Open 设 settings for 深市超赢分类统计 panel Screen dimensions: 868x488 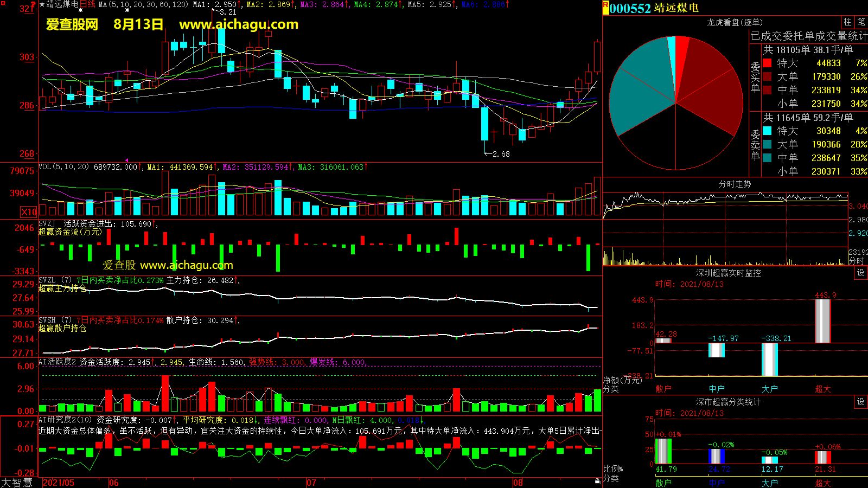(861, 402)
